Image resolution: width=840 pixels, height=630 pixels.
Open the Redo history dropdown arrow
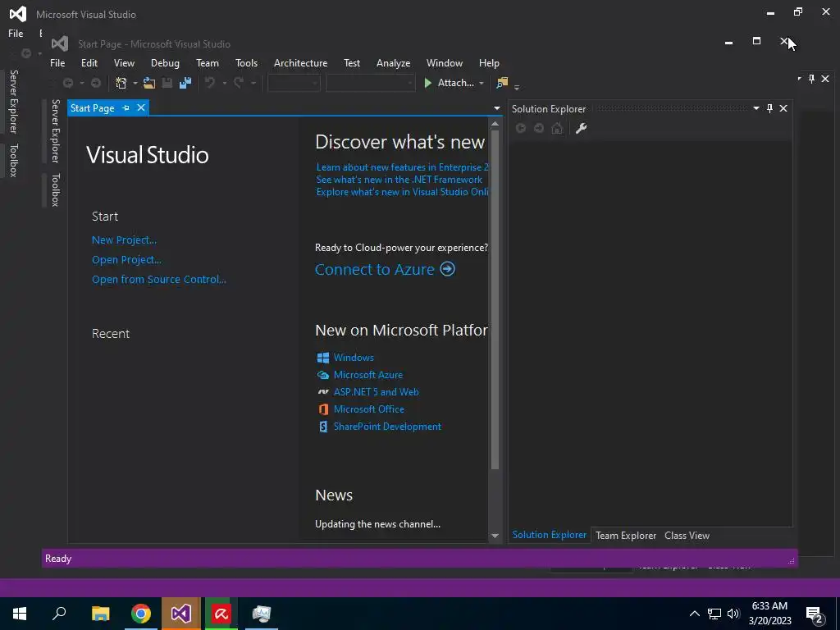coord(253,84)
